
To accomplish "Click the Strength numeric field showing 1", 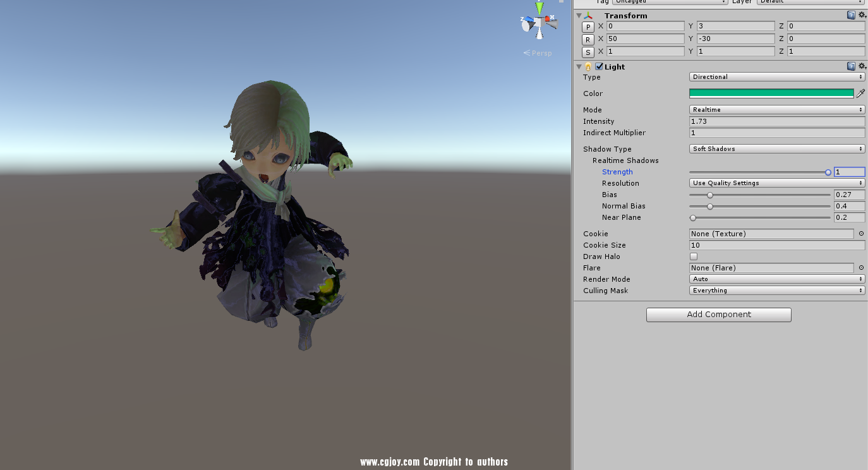I will point(849,172).
